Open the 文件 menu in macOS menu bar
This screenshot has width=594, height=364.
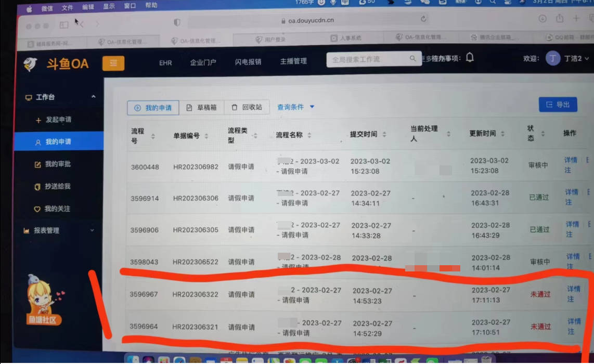point(68,8)
